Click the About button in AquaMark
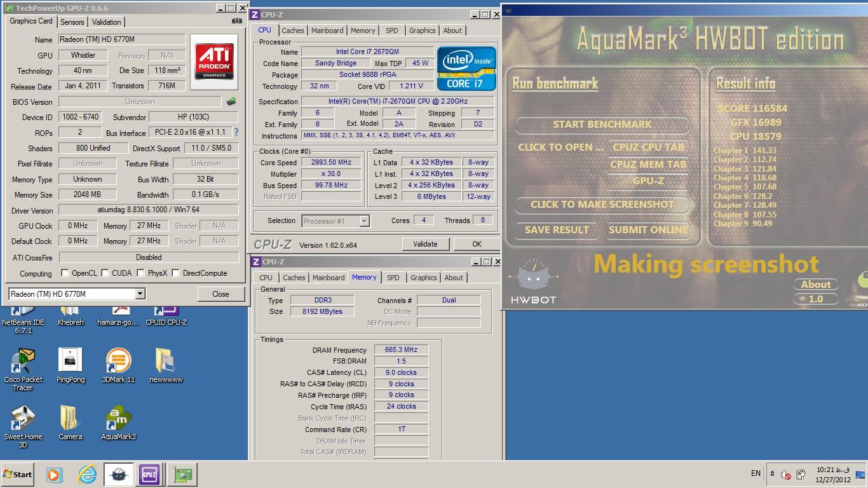Image resolution: width=868 pixels, height=488 pixels. pos(816,285)
